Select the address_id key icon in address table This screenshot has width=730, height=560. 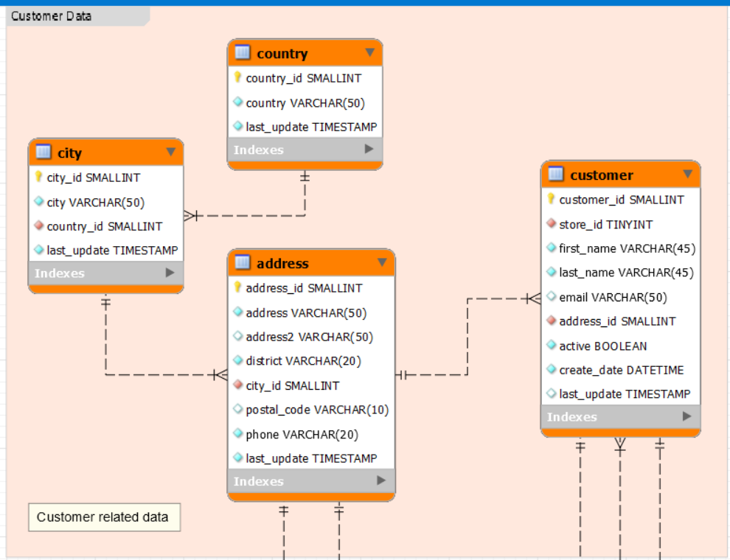click(237, 287)
